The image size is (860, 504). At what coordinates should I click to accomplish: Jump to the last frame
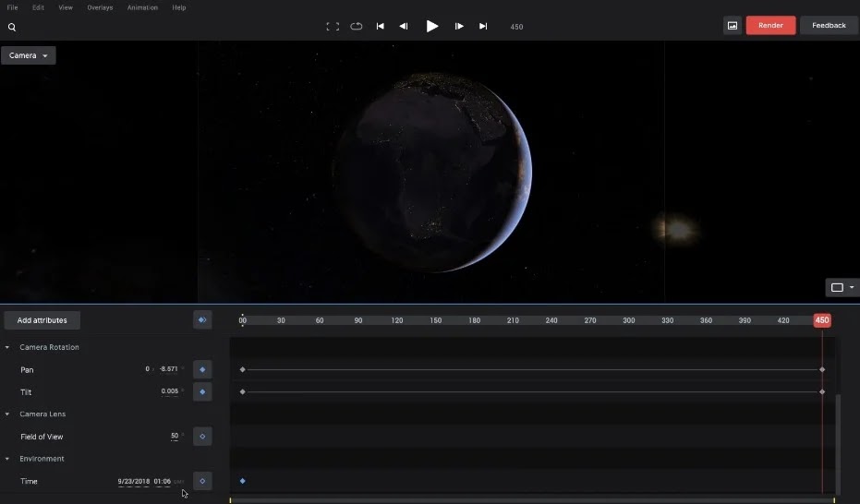coord(483,27)
